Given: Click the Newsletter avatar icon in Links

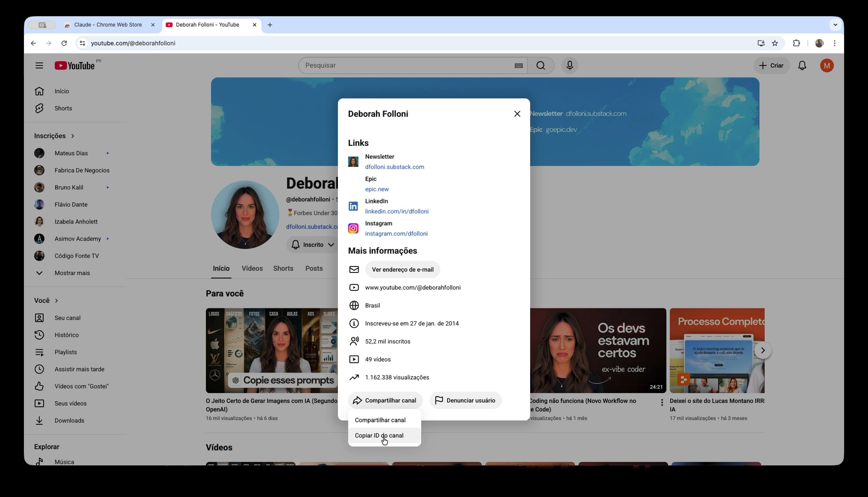Looking at the screenshot, I should 353,162.
